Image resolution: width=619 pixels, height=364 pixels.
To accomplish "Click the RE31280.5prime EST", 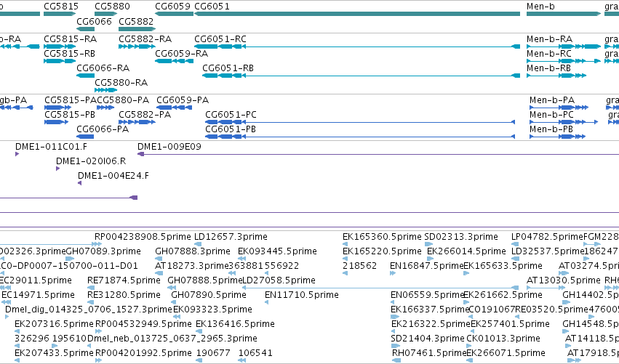I will point(91,303).
